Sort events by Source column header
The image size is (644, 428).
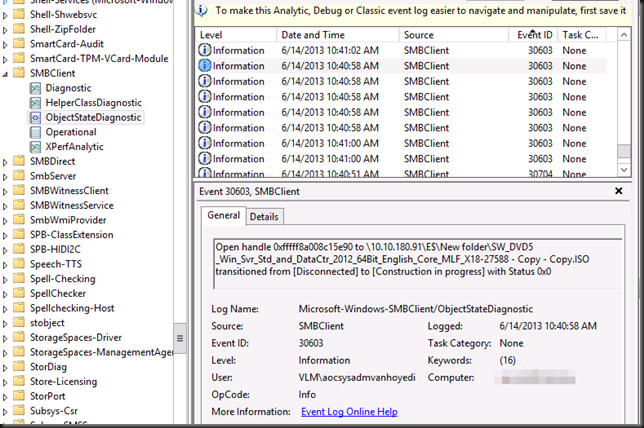pos(453,35)
